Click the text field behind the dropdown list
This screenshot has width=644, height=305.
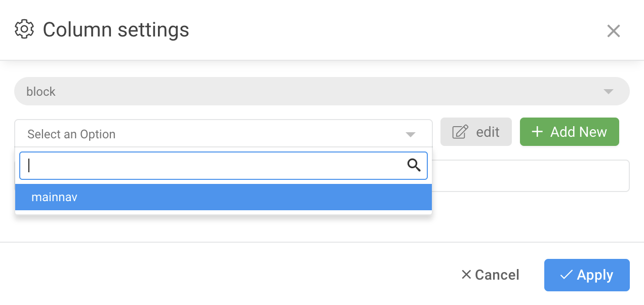tap(531, 176)
